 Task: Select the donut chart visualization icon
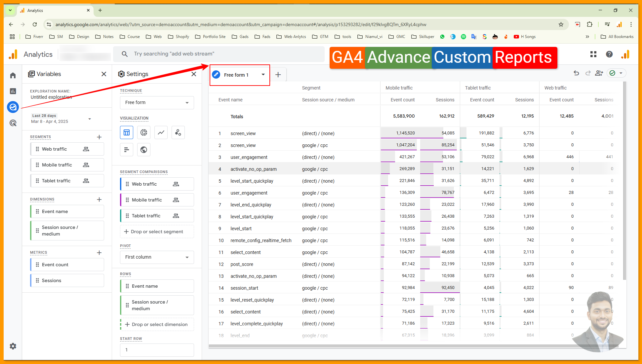pyautogui.click(x=144, y=132)
